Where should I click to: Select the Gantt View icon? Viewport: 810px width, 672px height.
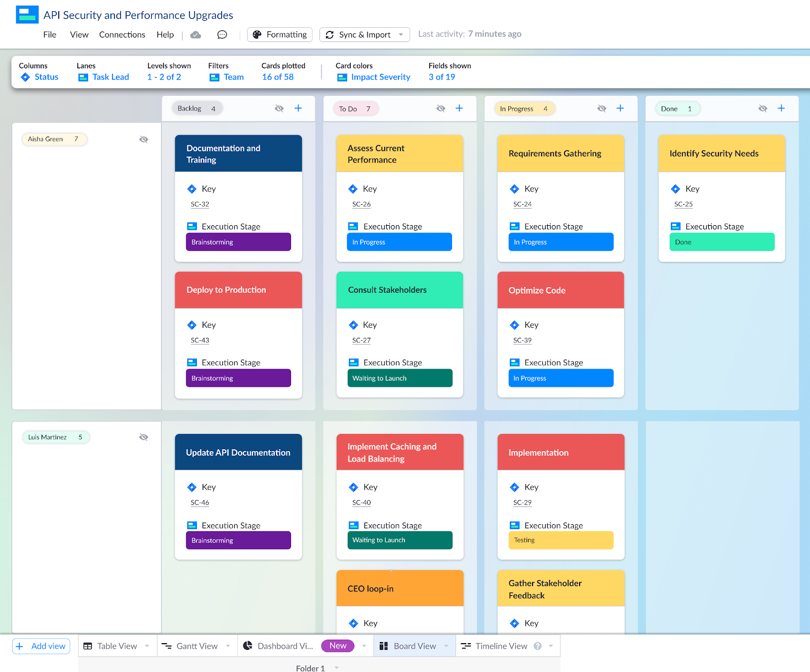tap(167, 646)
